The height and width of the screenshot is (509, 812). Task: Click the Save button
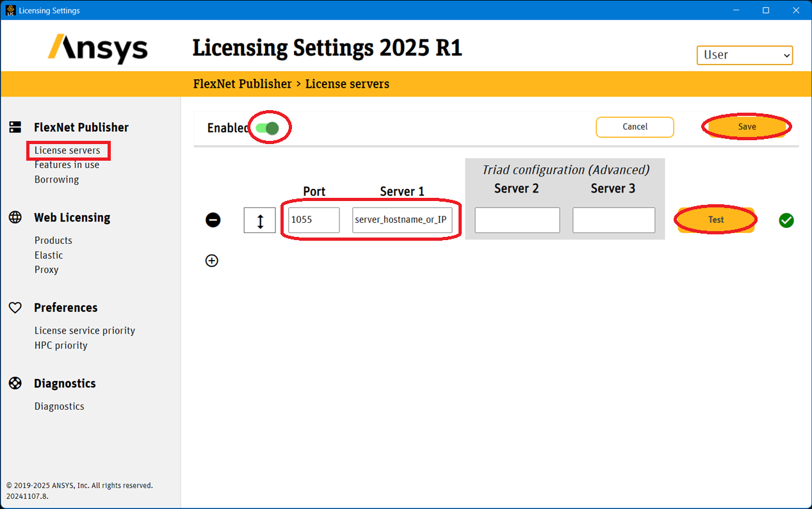click(747, 127)
